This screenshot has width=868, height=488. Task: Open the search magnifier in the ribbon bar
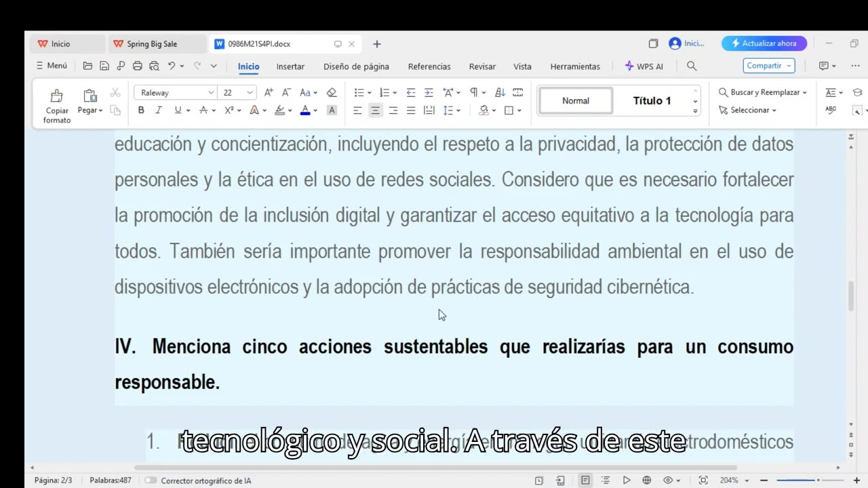692,66
